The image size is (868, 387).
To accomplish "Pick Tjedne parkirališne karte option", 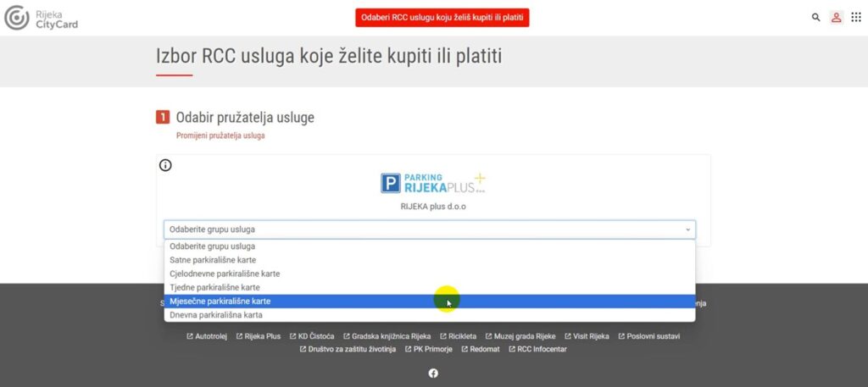I will click(214, 287).
